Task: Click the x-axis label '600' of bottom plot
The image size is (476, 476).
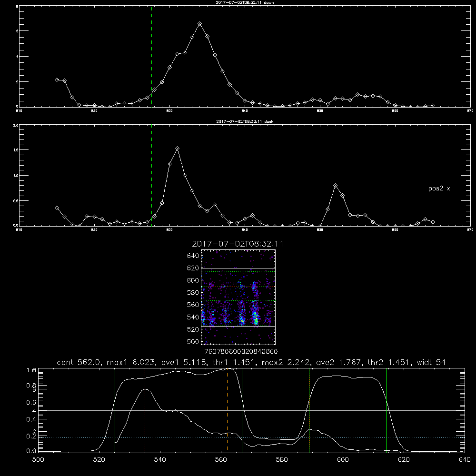Action: [343, 460]
